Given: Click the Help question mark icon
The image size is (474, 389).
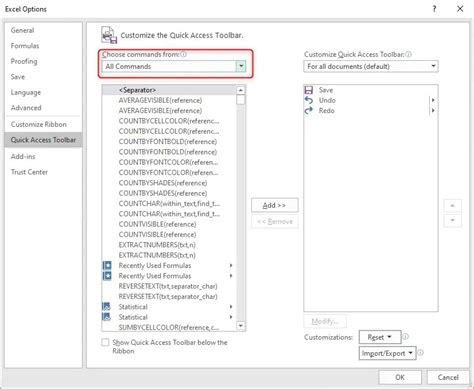Looking at the screenshot, I should [434, 9].
